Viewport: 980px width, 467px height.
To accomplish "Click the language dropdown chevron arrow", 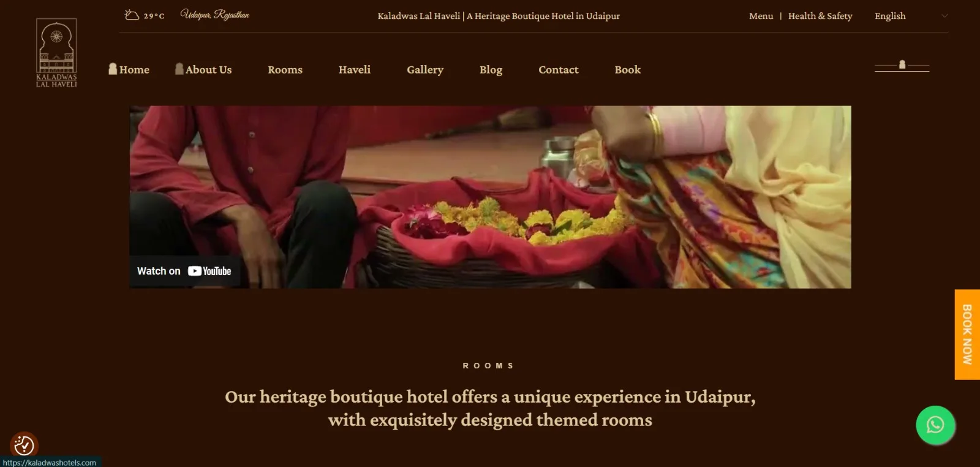I will 944,16.
